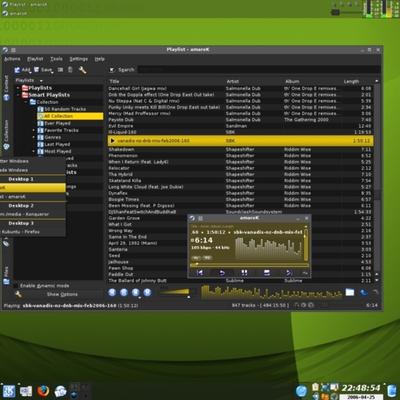Viewport: 400px width, 400px height.
Task: Click the seek bar in the amaroK mini player
Action: coord(249,265)
